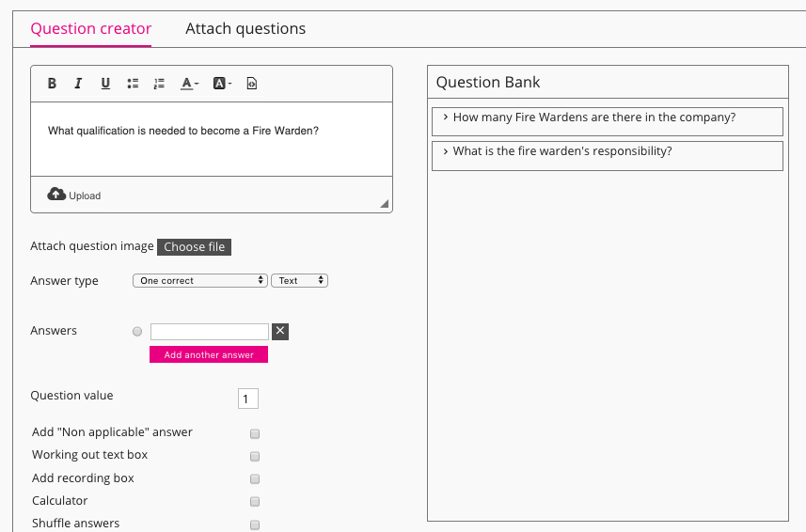This screenshot has width=806, height=532.
Task: Insert a bulleted list
Action: pyautogui.click(x=133, y=84)
